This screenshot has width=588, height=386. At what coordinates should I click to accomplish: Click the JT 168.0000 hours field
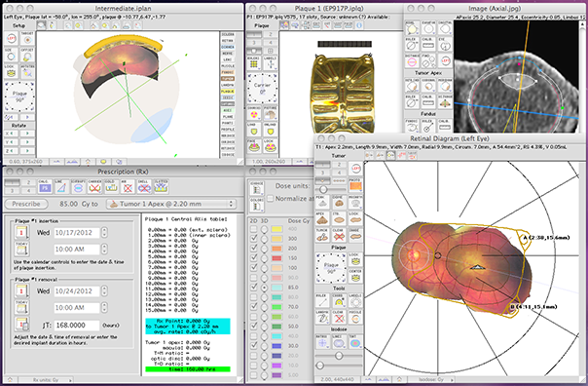[x=77, y=326]
